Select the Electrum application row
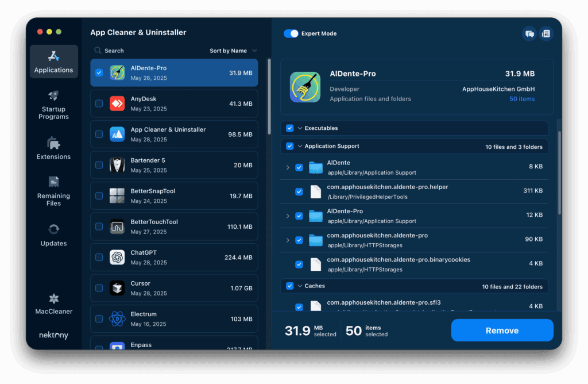This screenshot has height=384, width=588. coord(174,319)
